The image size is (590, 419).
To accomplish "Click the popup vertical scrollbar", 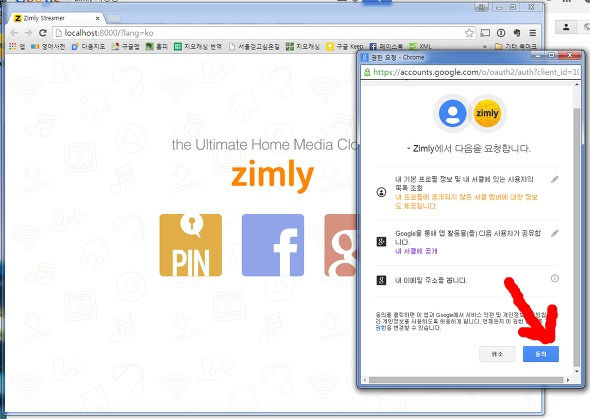I will pos(576,237).
